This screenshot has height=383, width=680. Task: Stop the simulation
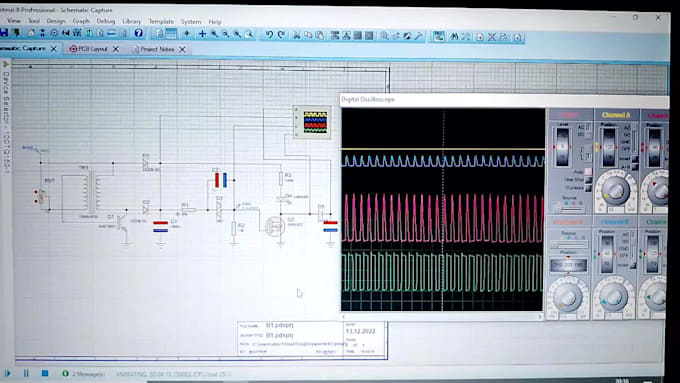click(45, 373)
